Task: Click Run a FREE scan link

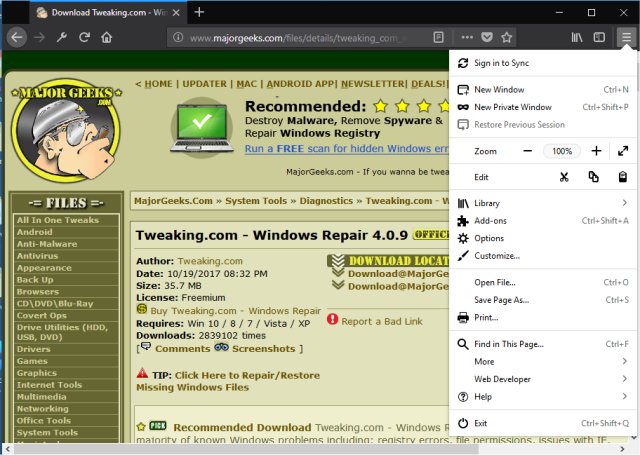Action: [346, 149]
